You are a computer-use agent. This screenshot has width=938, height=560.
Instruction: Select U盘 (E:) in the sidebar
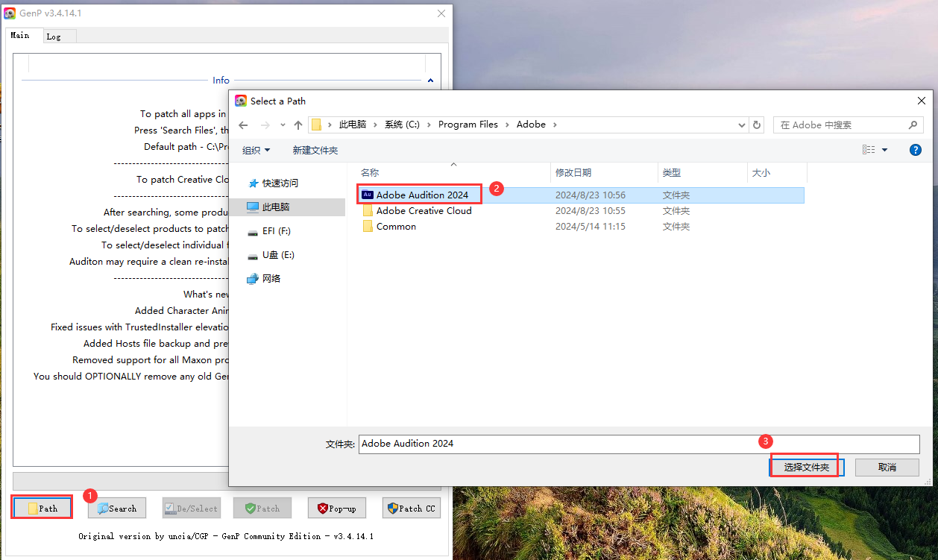click(278, 255)
